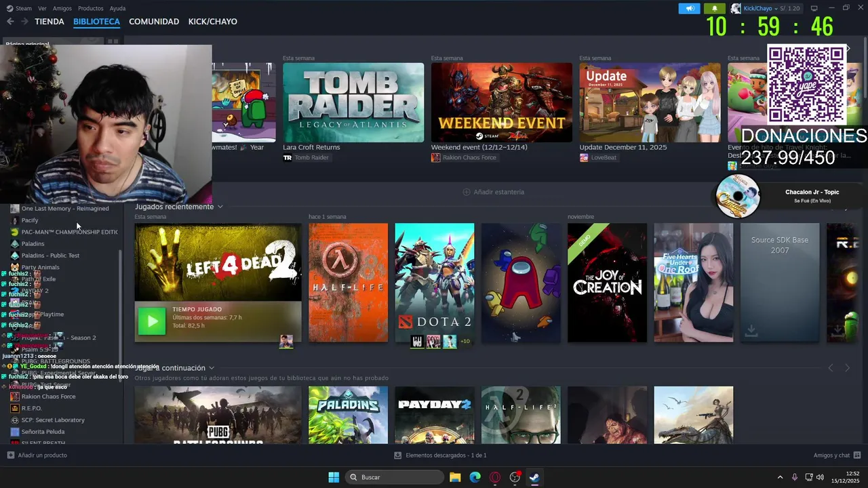Screen dimensions: 868x488
Task: Open the green notifications bell
Action: 714,8
